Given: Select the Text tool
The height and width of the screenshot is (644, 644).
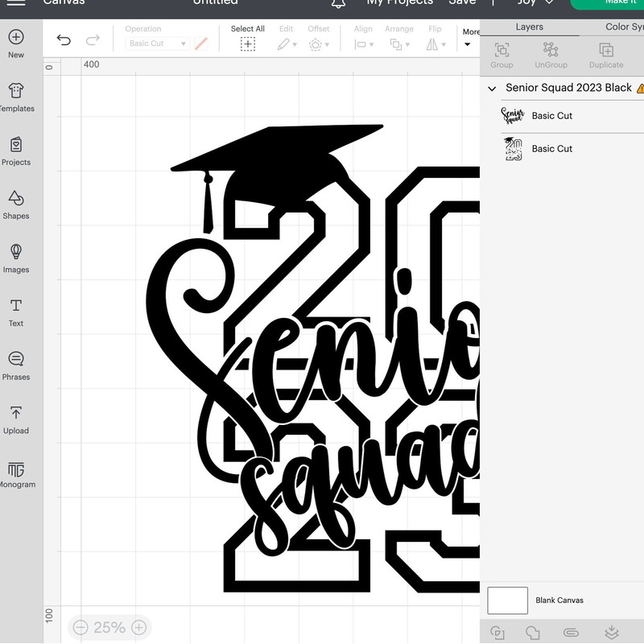Looking at the screenshot, I should (16, 306).
